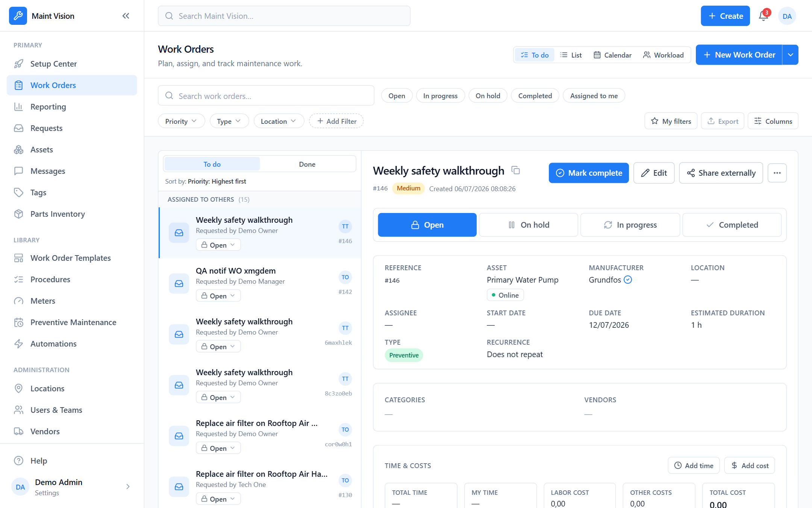Switch to the Calendar view
Image resolution: width=812 pixels, height=508 pixels.
pyautogui.click(x=612, y=55)
